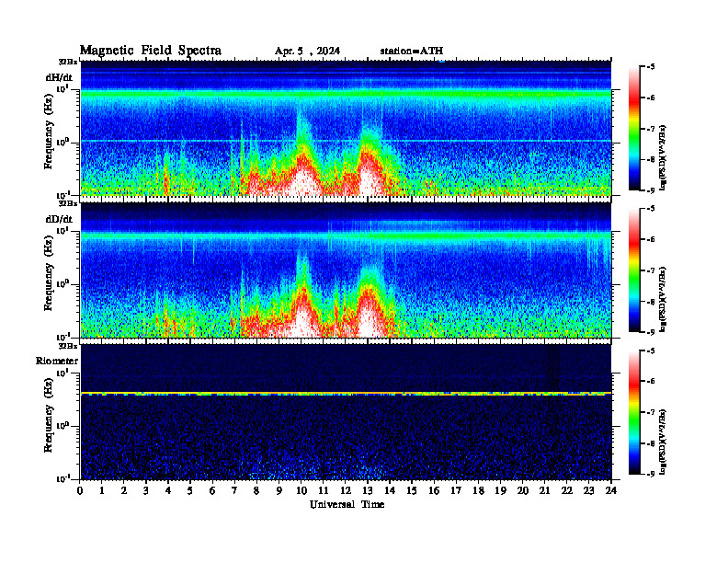Click hour 15 on the Universal Time axis

coord(412,491)
